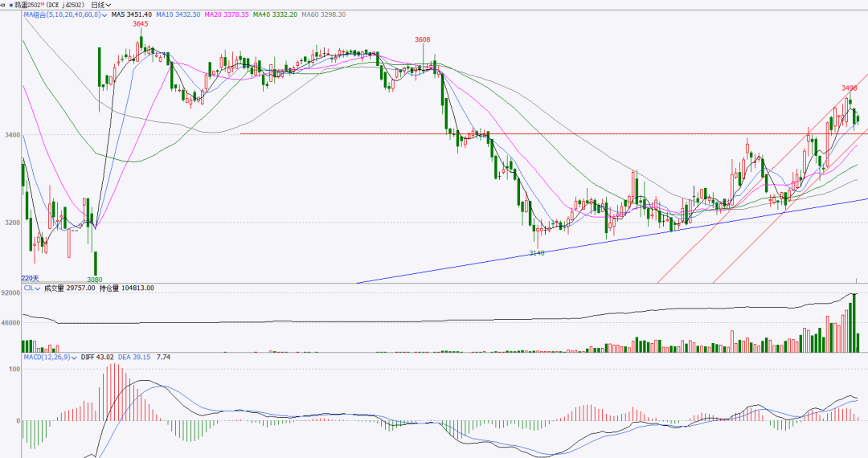
Task: Click the MA5 3451.40 legend label
Action: (131, 14)
